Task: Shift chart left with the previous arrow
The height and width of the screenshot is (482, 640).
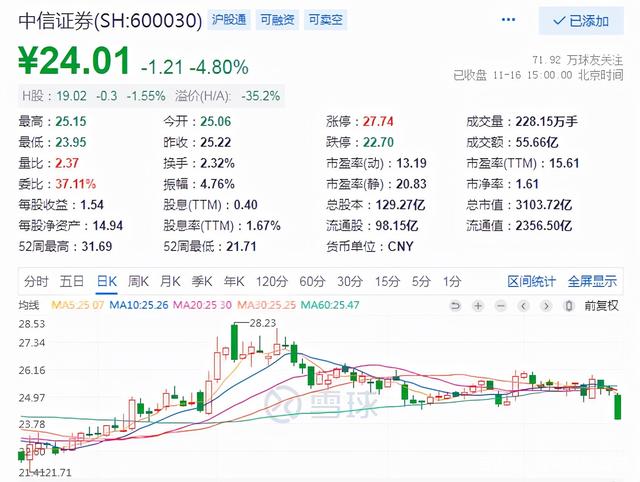Action: click(524, 306)
